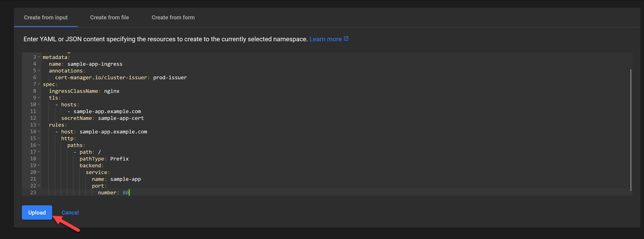Fold the annotations section at line 5
The image size is (644, 239).
39,71
